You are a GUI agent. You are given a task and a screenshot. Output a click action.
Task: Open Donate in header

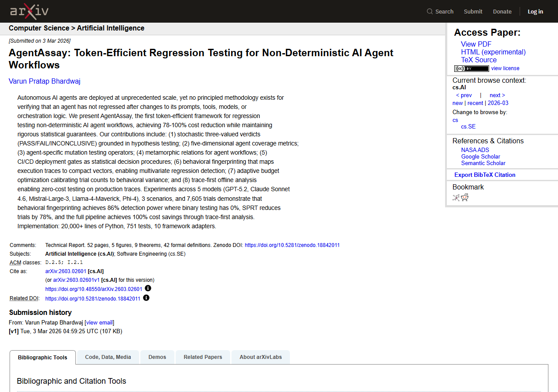pos(502,11)
